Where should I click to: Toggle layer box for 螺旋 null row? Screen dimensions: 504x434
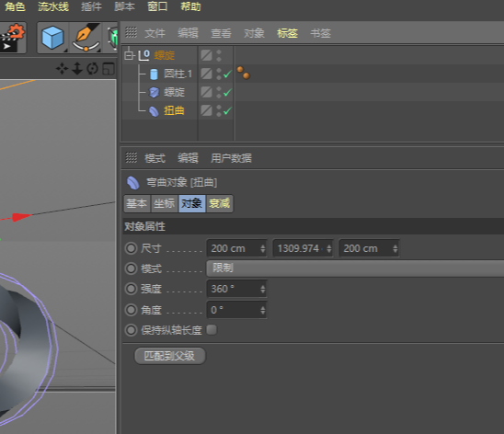[x=206, y=55]
